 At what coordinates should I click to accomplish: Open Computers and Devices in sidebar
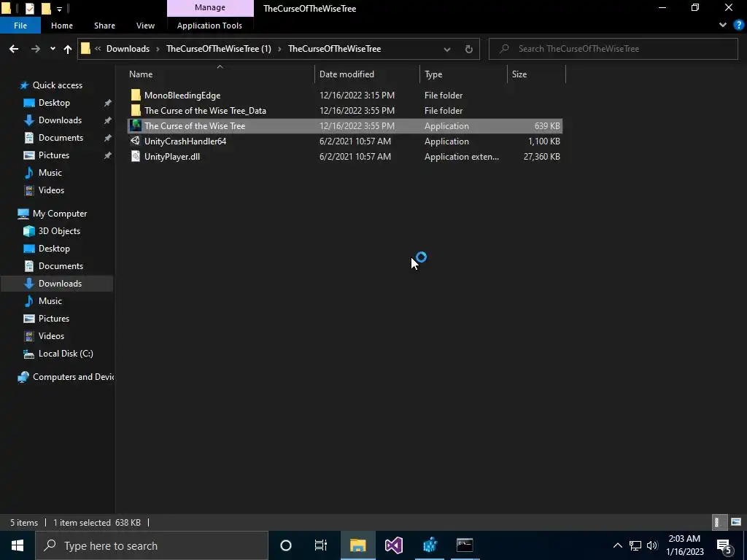(x=65, y=377)
